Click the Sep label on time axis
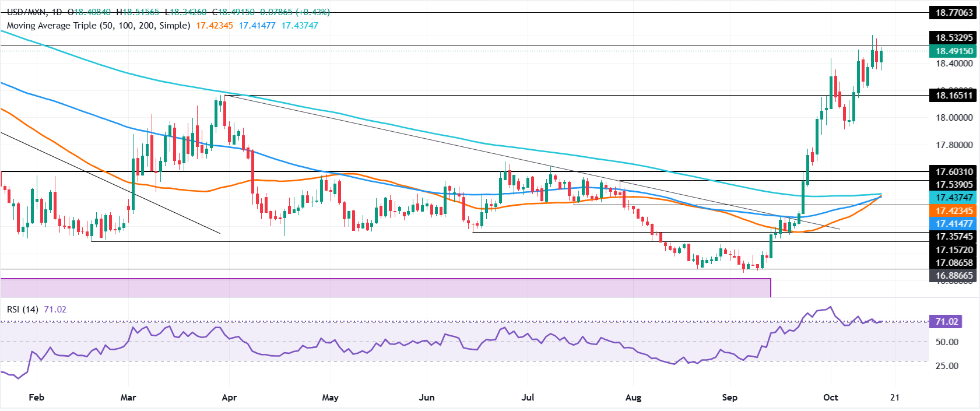 pyautogui.click(x=729, y=398)
